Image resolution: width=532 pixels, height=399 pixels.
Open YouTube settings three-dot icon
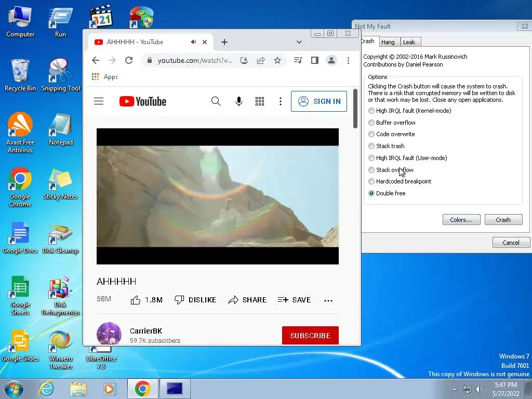point(280,101)
